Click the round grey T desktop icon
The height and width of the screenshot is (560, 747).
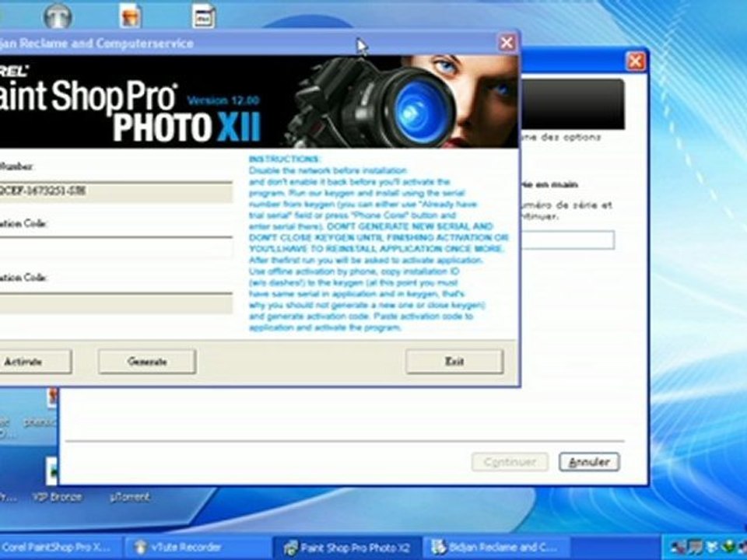coord(58,16)
